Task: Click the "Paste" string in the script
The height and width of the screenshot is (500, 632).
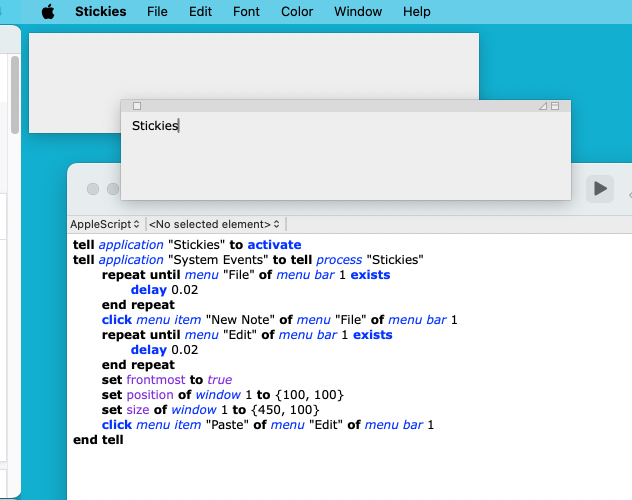Action: (x=227, y=425)
